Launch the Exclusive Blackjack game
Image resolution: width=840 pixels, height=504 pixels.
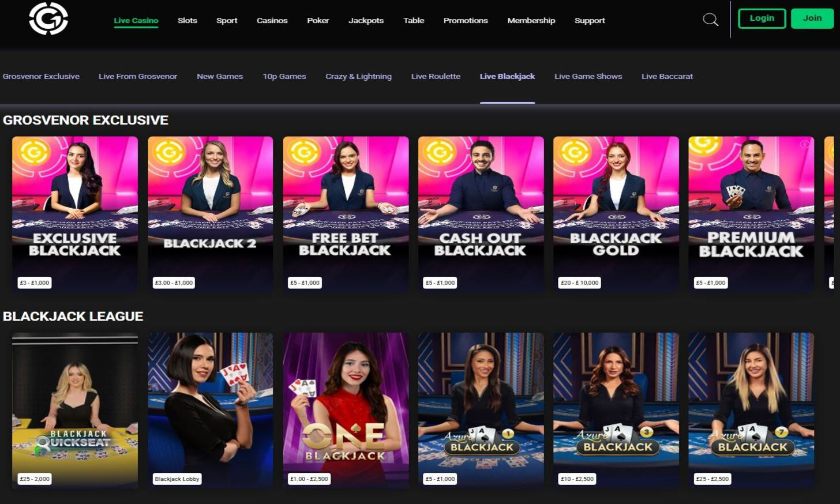(x=75, y=213)
